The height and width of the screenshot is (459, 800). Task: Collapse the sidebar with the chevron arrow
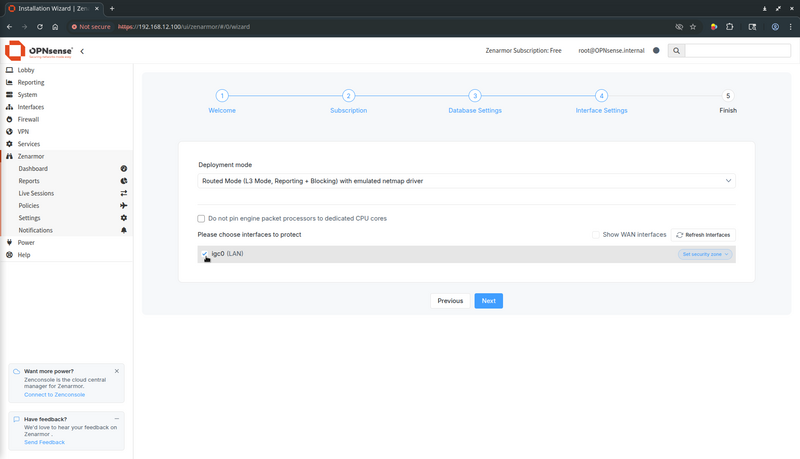[x=82, y=51]
